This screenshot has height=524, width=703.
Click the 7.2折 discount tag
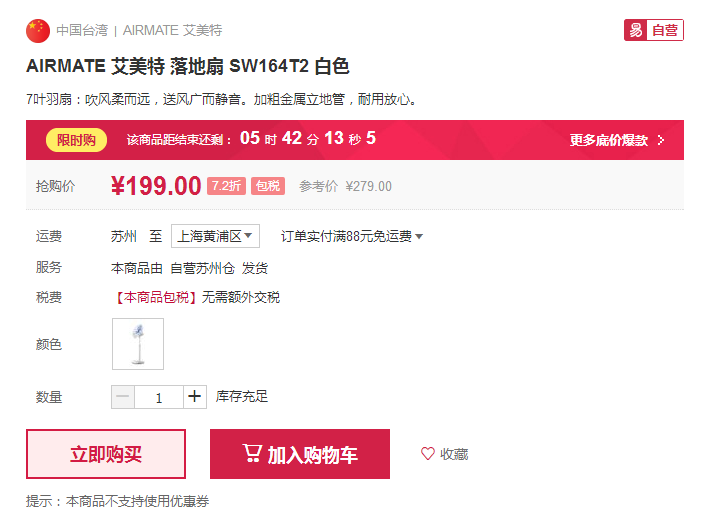pyautogui.click(x=226, y=186)
